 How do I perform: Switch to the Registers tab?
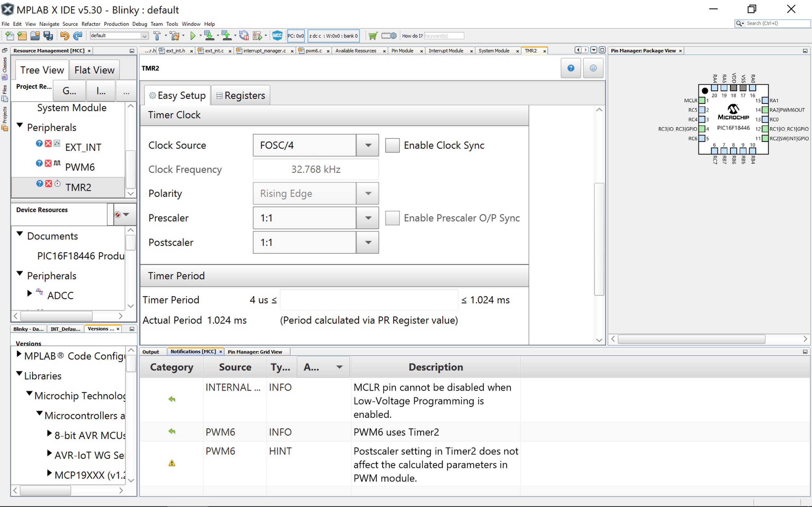[x=241, y=95]
